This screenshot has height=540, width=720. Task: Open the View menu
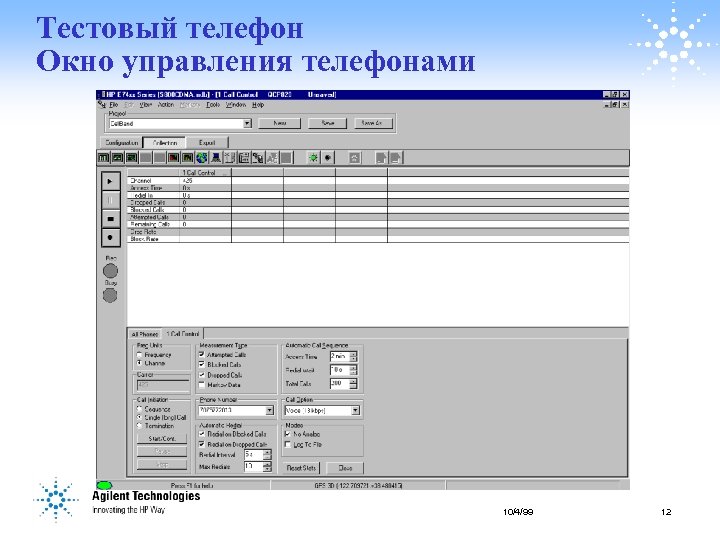146,105
